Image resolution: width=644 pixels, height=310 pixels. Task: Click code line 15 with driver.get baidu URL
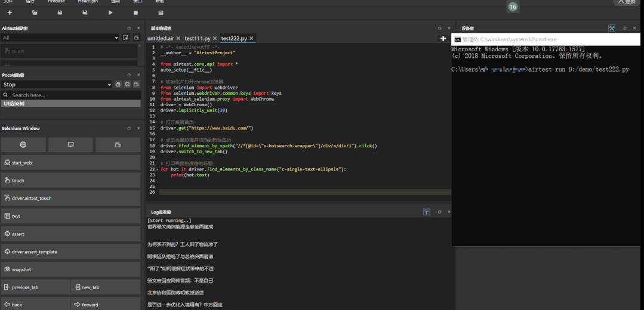(x=207, y=128)
